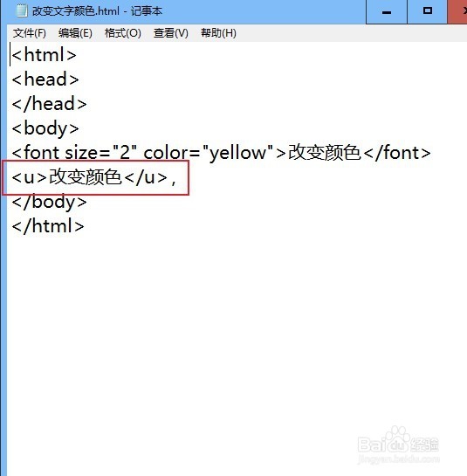Open the 编辑(E) menu
This screenshot has height=476, width=467.
click(75, 33)
